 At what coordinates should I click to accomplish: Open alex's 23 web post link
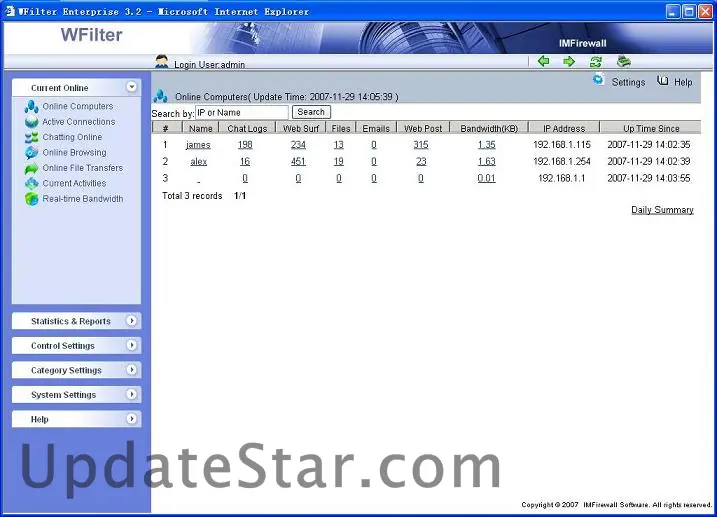point(421,161)
